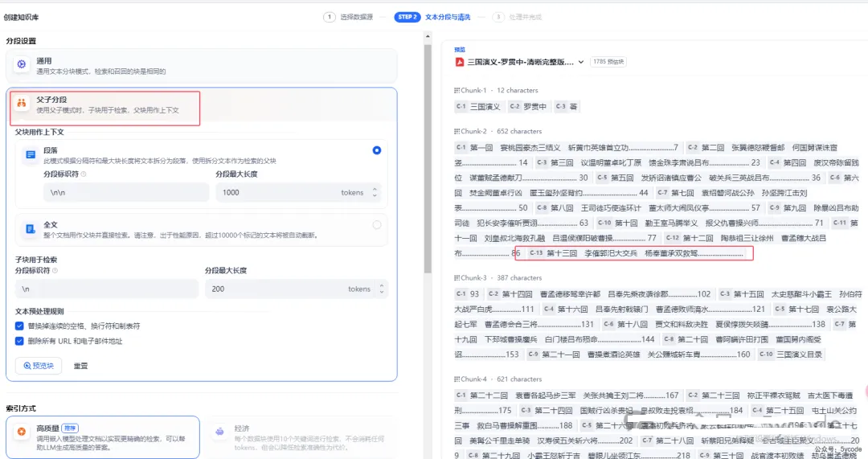Click the C-3 著 chunk tag
Image resolution: width=868 pixels, height=459 pixels.
click(x=567, y=106)
